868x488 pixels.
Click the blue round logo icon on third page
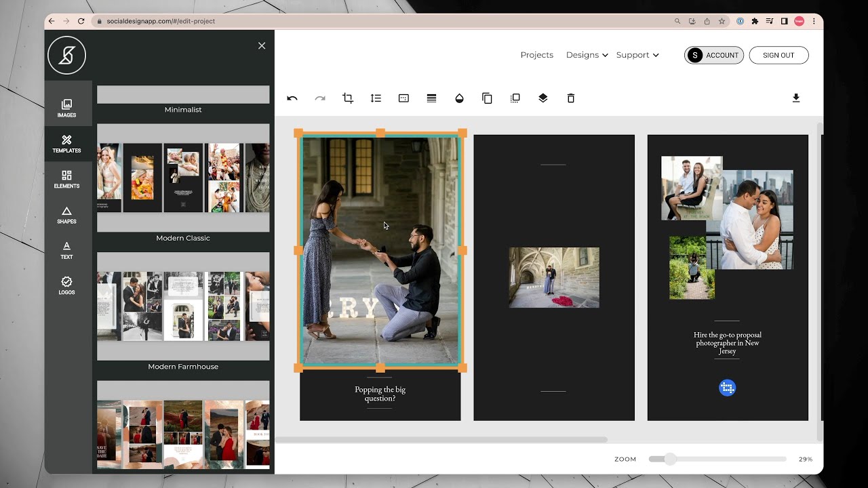pos(727,388)
